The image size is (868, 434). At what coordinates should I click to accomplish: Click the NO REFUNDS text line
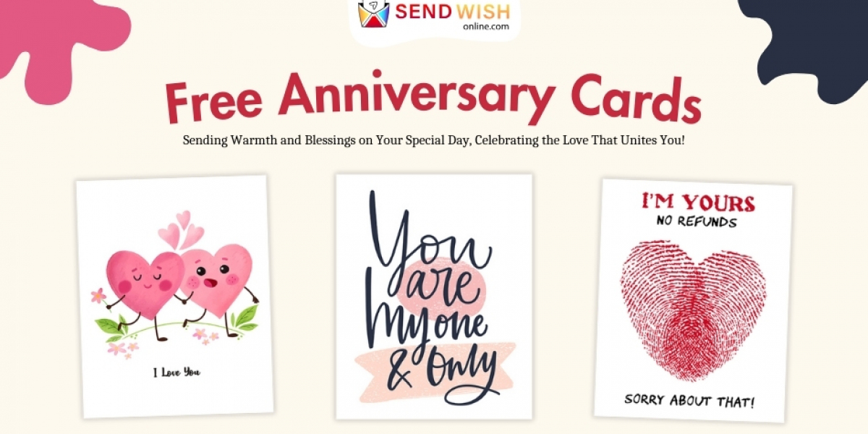[x=697, y=222]
